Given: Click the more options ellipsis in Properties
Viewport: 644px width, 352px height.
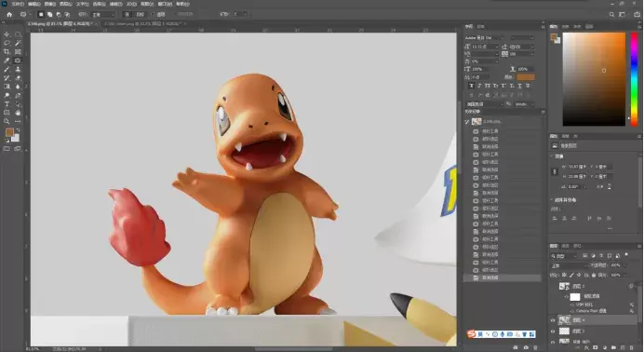Looking at the screenshot, I should (x=610, y=228).
